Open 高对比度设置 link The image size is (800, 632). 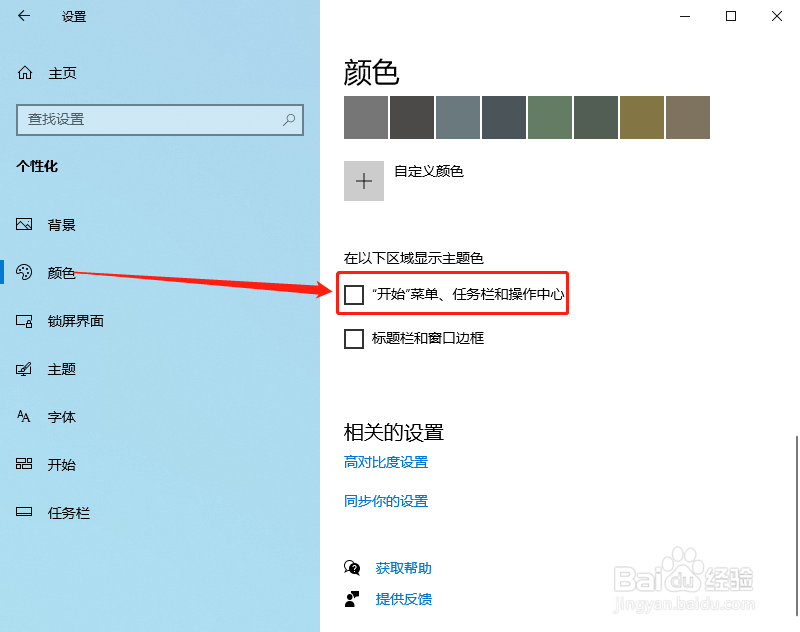pos(386,462)
